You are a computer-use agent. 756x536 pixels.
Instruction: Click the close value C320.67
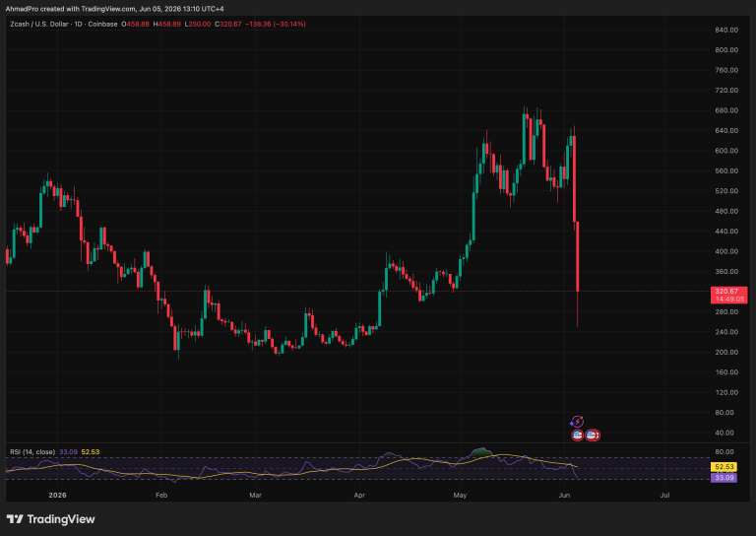point(228,24)
